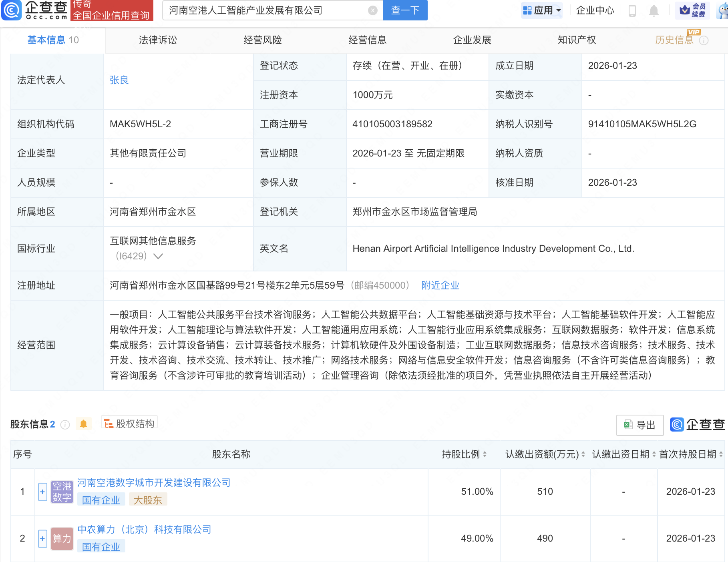Sort by 持股比例 column

[485, 454]
